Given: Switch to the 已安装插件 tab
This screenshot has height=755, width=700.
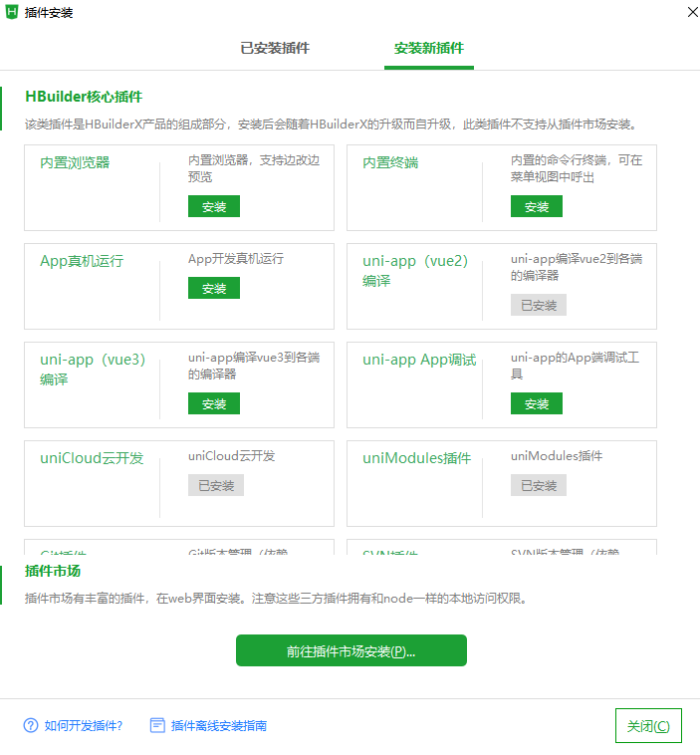Looking at the screenshot, I should tap(275, 48).
